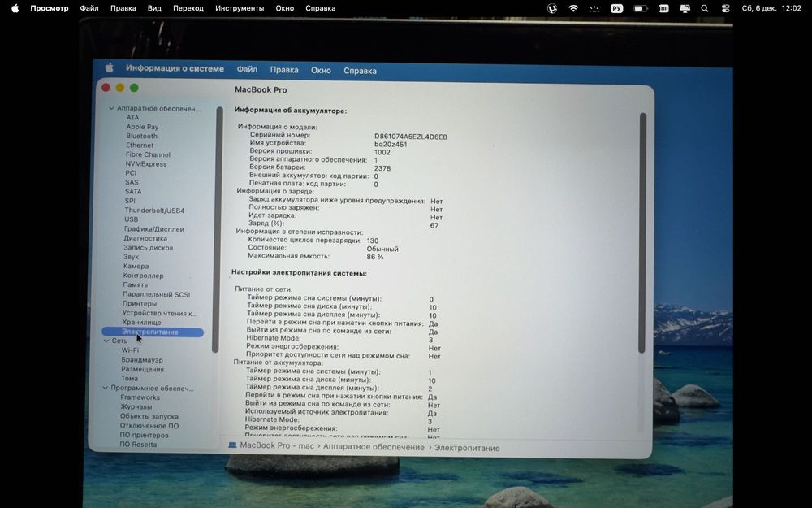Click the serial number D861074A5EZL4D6E8

point(411,137)
